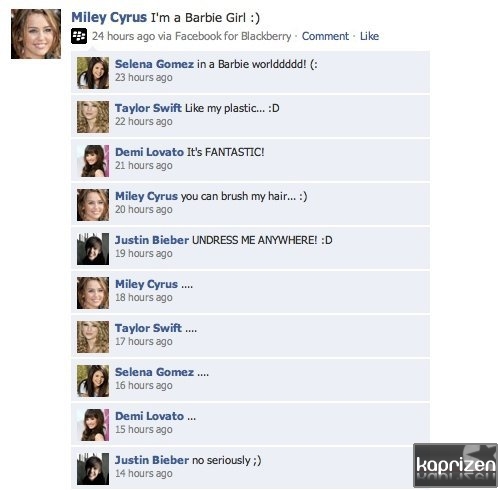This screenshot has width=500, height=490.
Task: Open the large post author profile photo
Action: [36, 34]
